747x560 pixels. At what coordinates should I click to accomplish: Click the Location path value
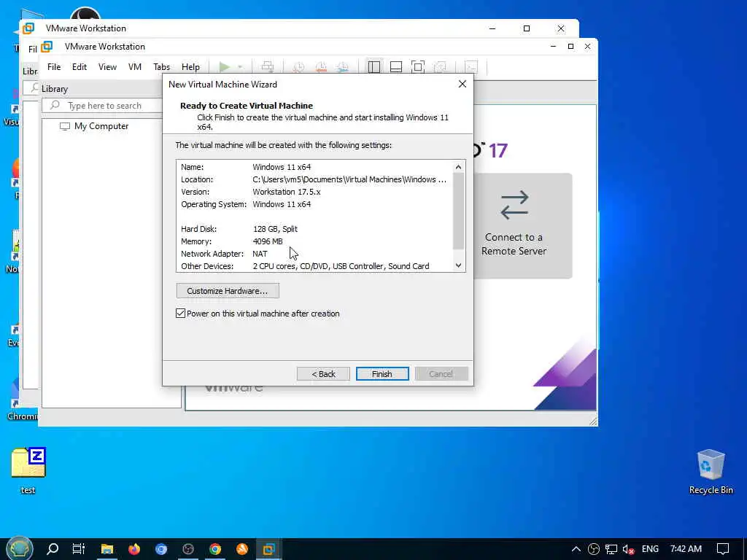tap(349, 179)
